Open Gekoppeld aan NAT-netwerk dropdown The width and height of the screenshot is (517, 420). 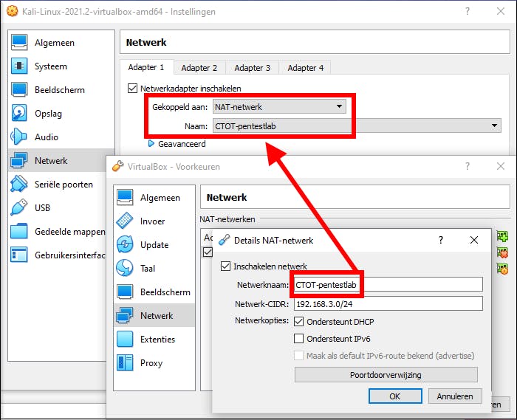(x=280, y=107)
